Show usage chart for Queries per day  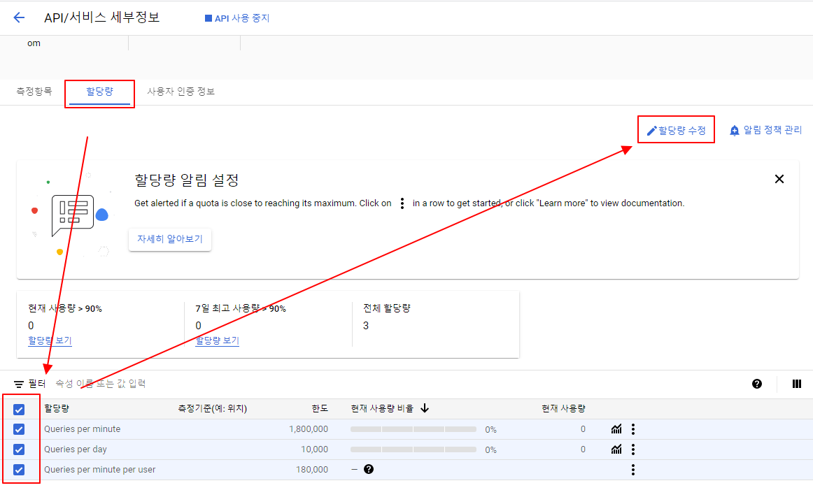point(616,449)
